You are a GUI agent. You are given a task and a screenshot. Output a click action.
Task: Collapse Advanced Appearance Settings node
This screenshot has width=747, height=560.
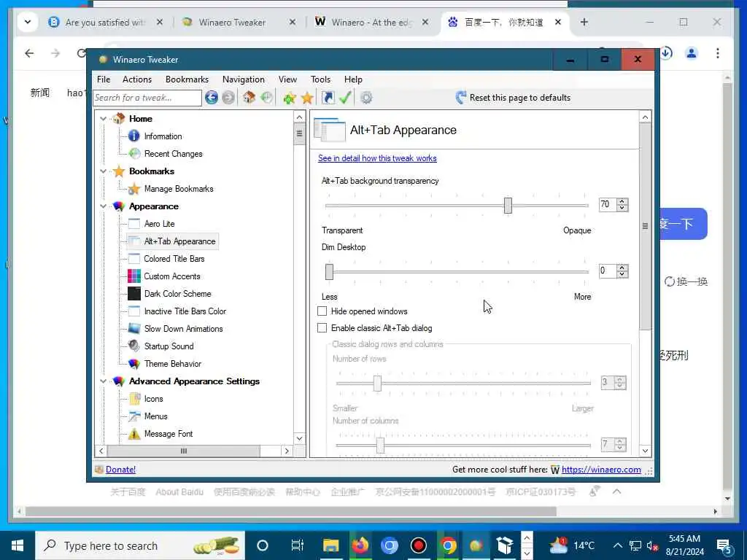pyautogui.click(x=104, y=381)
